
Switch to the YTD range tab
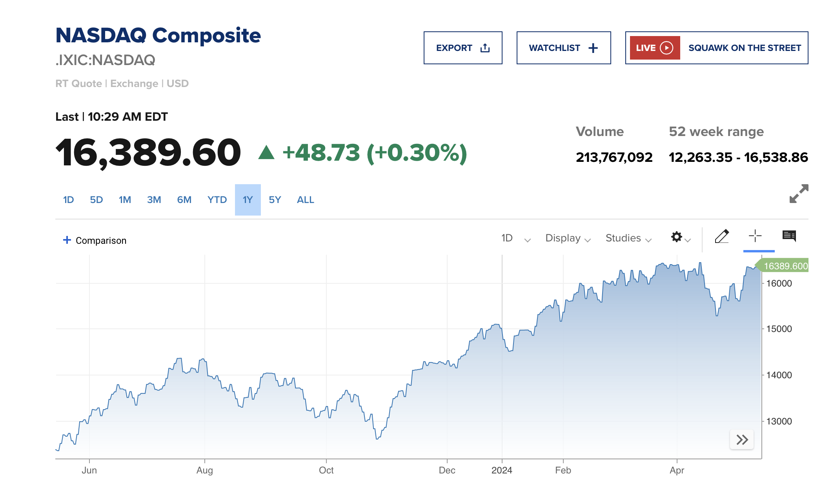tap(217, 200)
